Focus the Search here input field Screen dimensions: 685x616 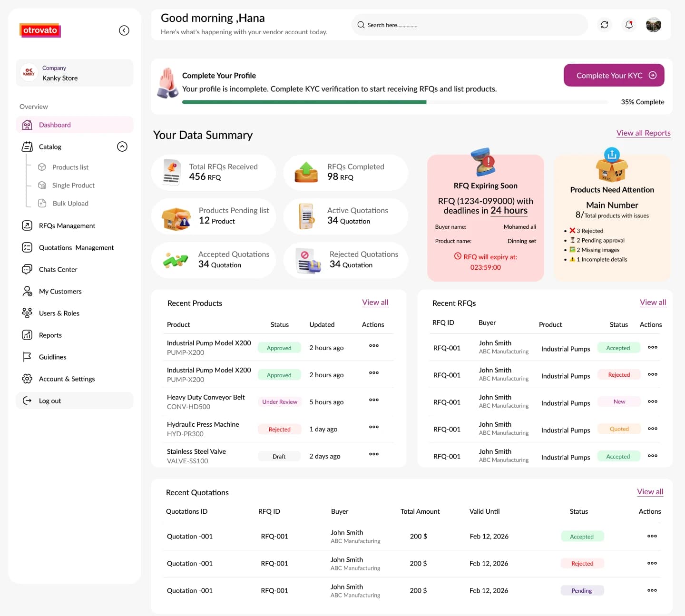[x=470, y=25]
